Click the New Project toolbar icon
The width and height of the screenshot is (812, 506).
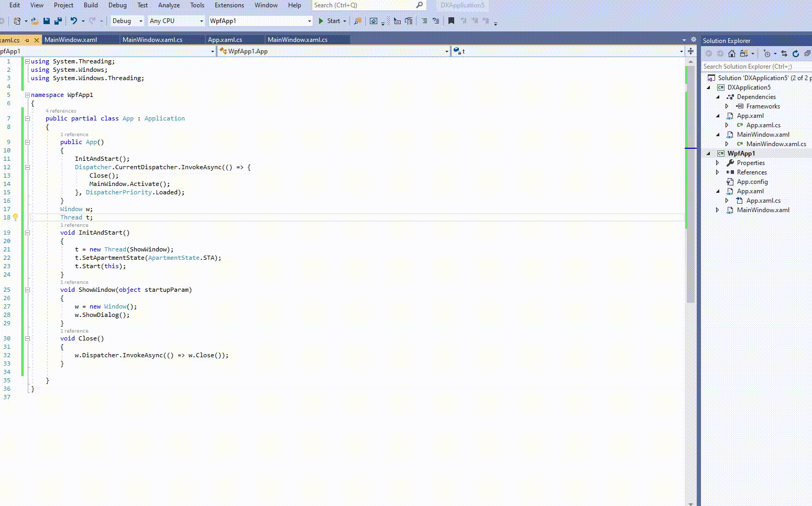(17, 21)
